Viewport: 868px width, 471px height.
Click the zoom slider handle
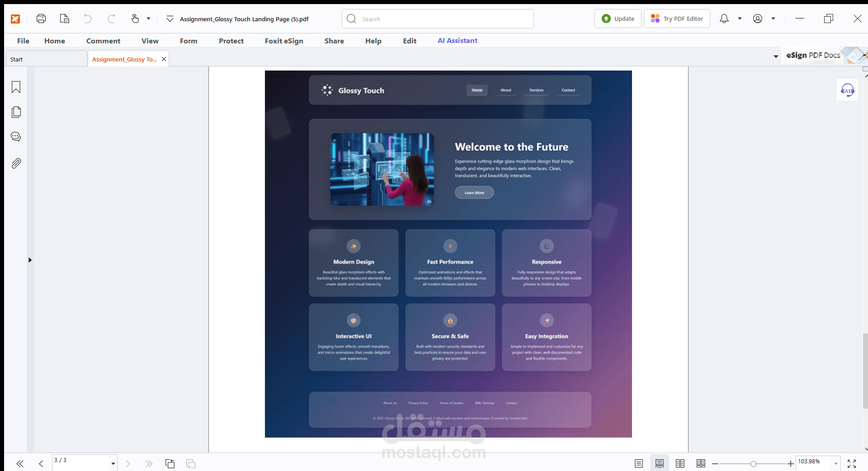click(x=753, y=464)
